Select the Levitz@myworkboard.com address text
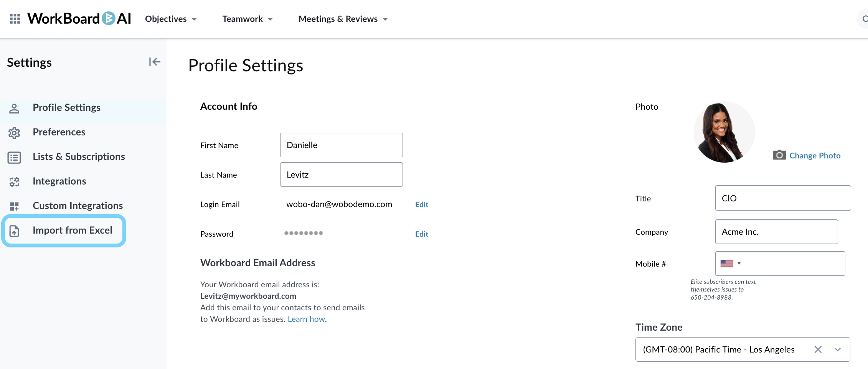This screenshot has height=369, width=868. 248,296
